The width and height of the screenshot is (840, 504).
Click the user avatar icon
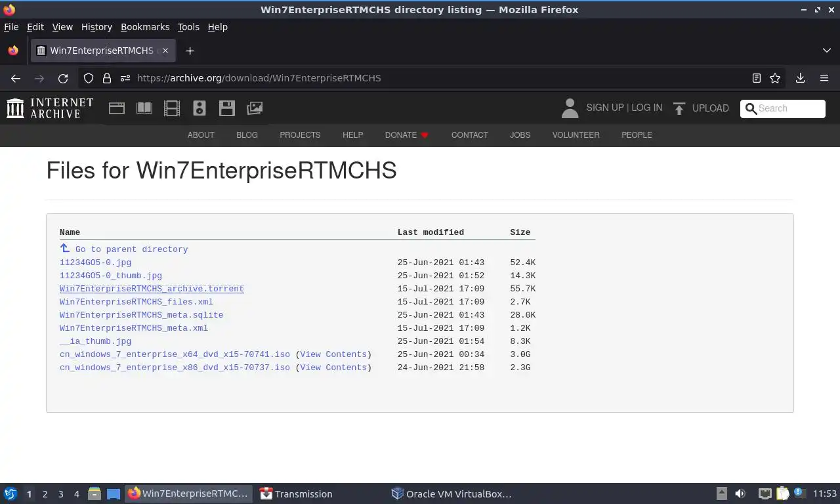tap(570, 108)
